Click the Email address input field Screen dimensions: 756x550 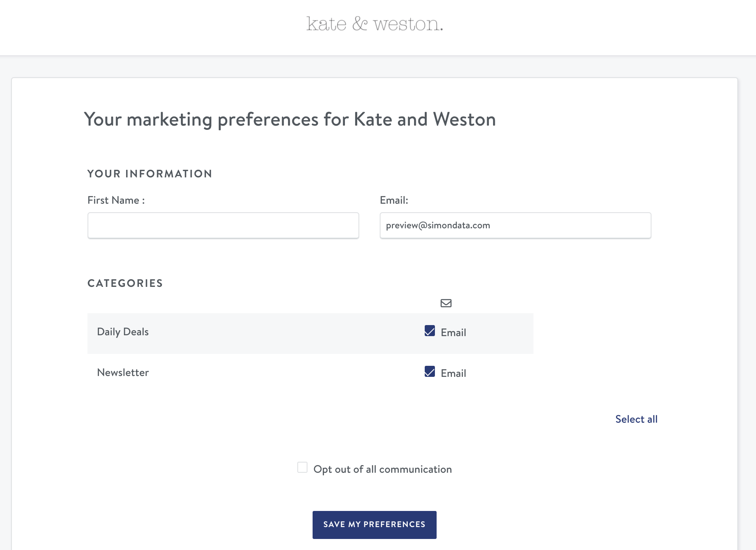point(516,225)
